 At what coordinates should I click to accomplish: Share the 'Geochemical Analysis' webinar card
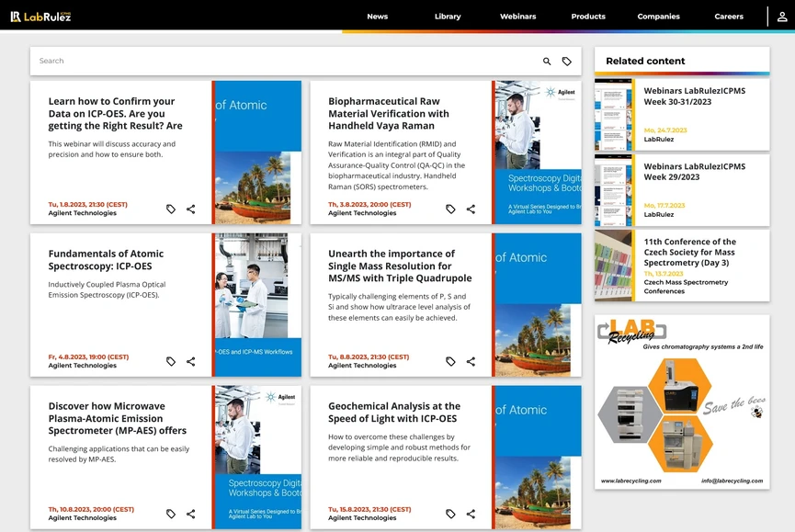471,514
